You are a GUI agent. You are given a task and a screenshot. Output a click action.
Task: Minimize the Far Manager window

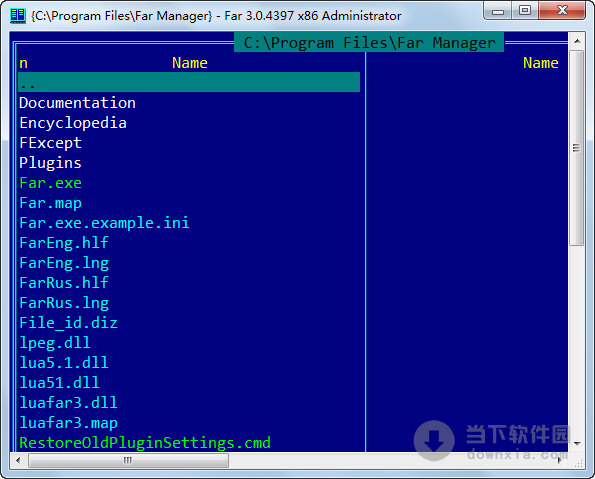[497, 11]
